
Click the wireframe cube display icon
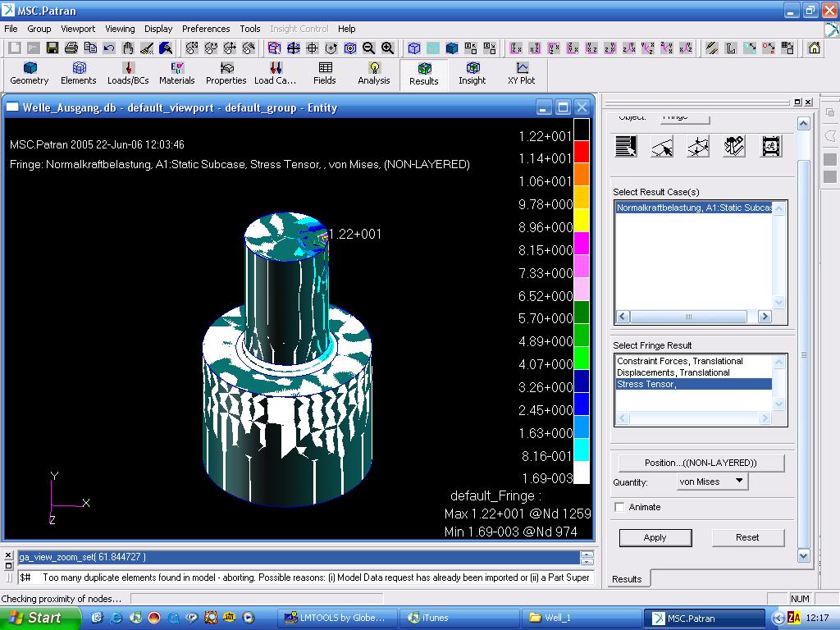[413, 48]
